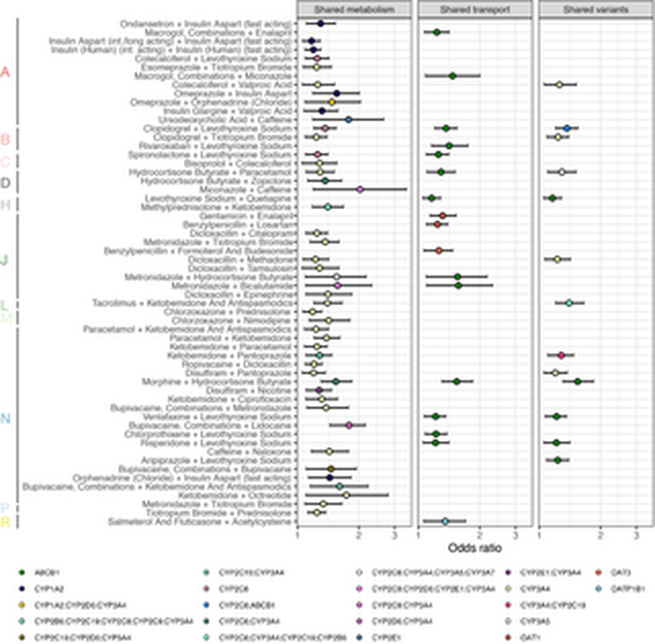Click the red group letter A

(5, 72)
